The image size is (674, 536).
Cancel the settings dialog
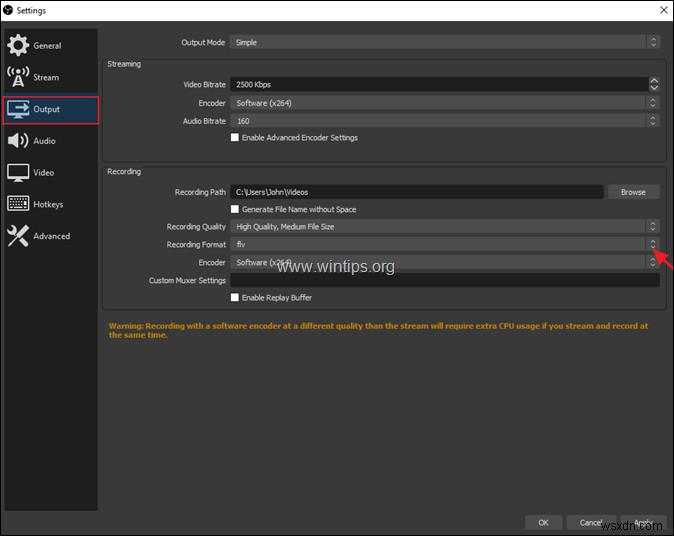point(591,522)
